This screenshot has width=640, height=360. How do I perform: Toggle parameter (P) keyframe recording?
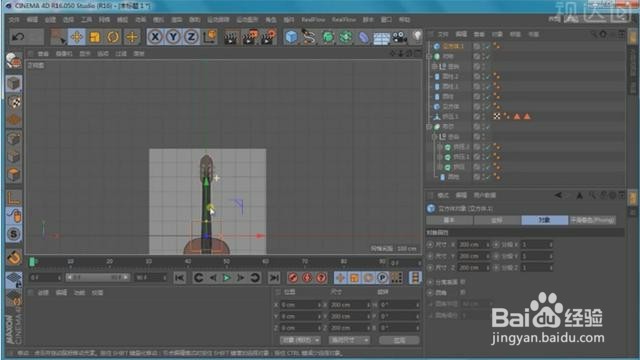tap(382, 278)
